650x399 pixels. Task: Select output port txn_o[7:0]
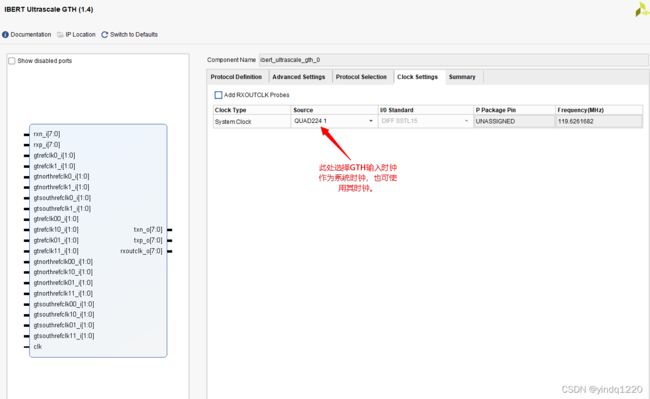click(148, 230)
